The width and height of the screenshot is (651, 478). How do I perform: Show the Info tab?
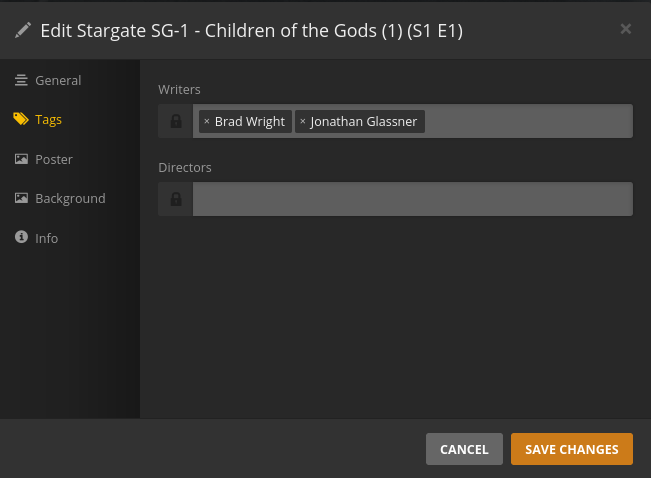(x=47, y=238)
